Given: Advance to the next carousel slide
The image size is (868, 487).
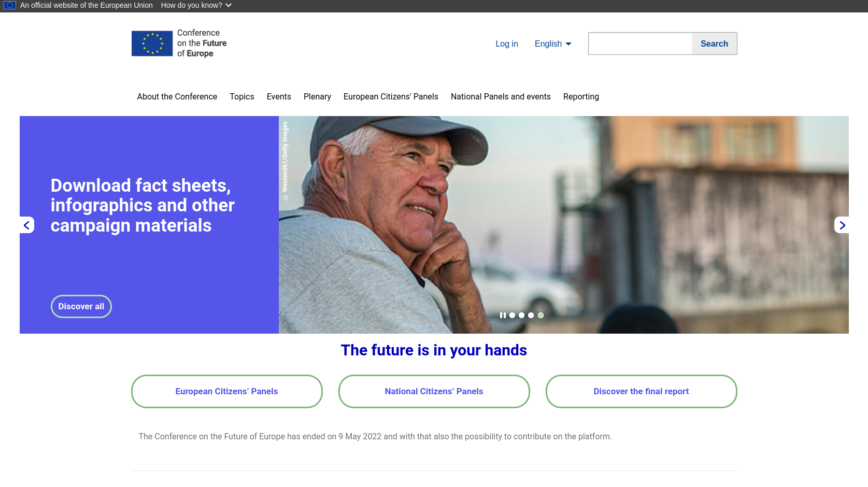Looking at the screenshot, I should [x=842, y=225].
